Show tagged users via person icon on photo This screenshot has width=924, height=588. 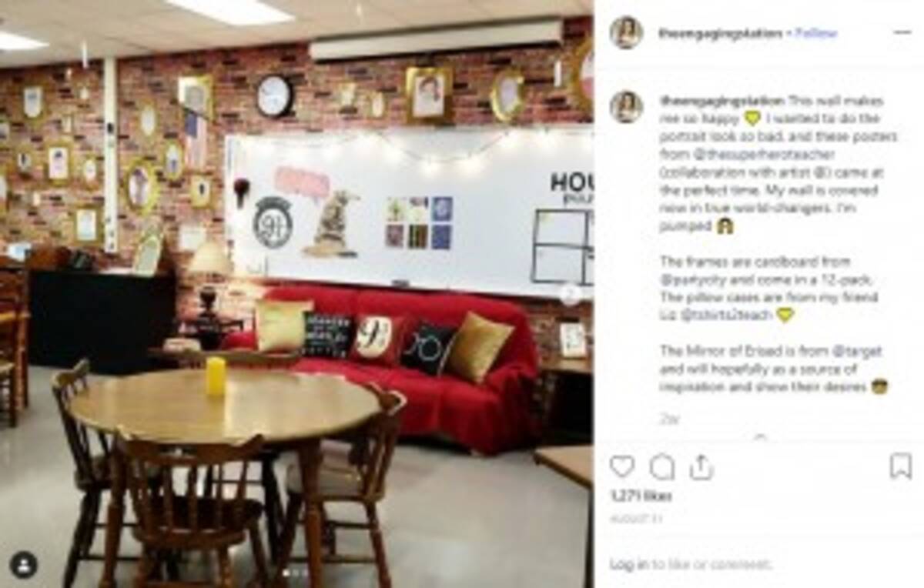click(24, 566)
